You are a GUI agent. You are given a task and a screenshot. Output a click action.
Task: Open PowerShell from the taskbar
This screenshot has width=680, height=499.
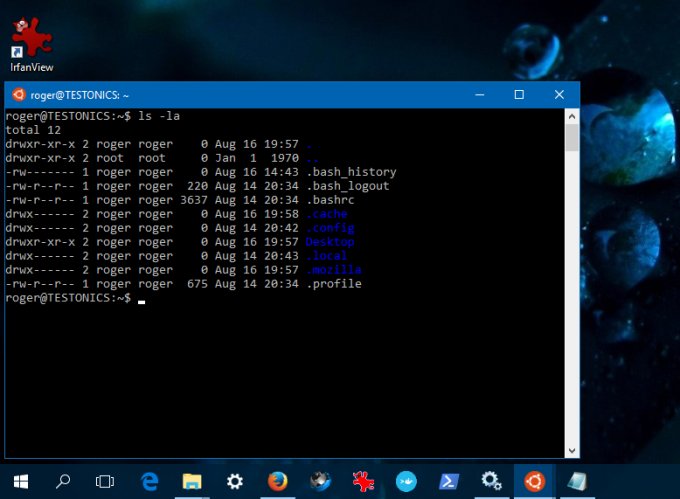pyautogui.click(x=448, y=481)
